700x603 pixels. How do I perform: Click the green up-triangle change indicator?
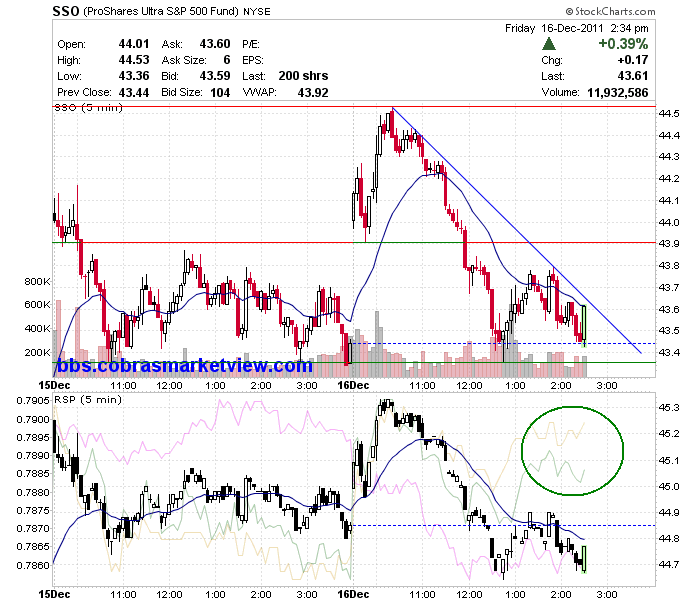[549, 44]
